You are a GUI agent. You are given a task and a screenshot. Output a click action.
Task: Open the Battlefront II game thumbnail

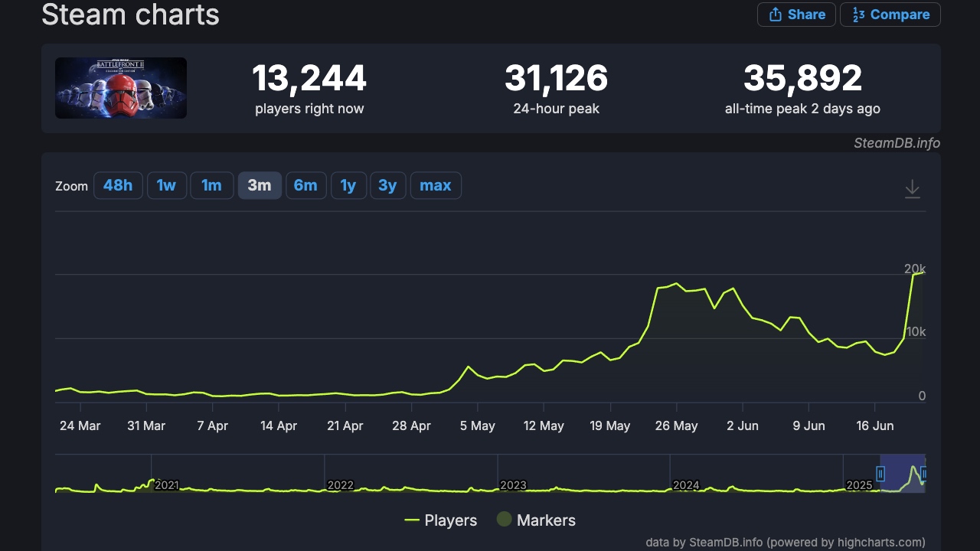(x=121, y=88)
